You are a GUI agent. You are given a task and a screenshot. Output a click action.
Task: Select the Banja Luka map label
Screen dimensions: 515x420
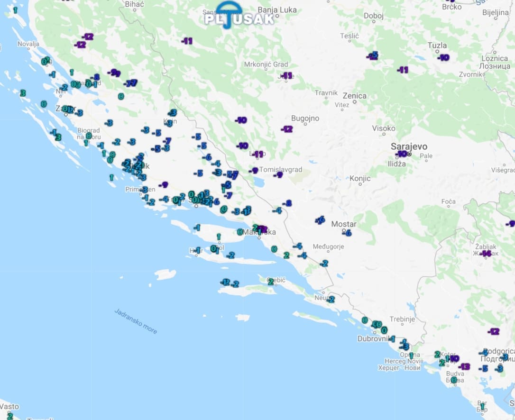pos(274,9)
